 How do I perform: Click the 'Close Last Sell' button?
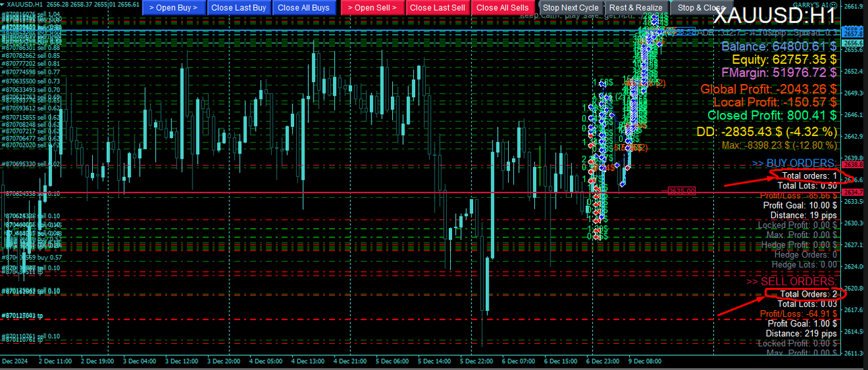(x=437, y=7)
